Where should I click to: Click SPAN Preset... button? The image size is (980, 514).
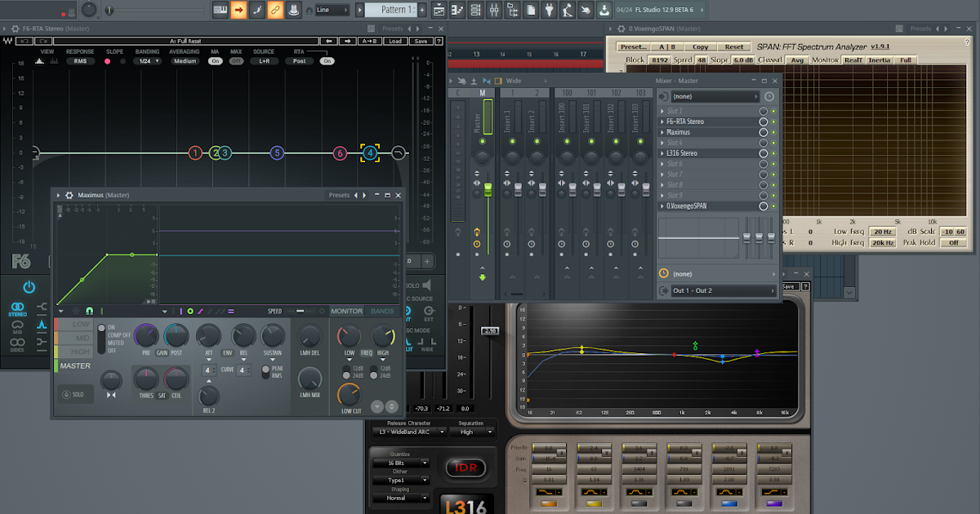point(633,47)
